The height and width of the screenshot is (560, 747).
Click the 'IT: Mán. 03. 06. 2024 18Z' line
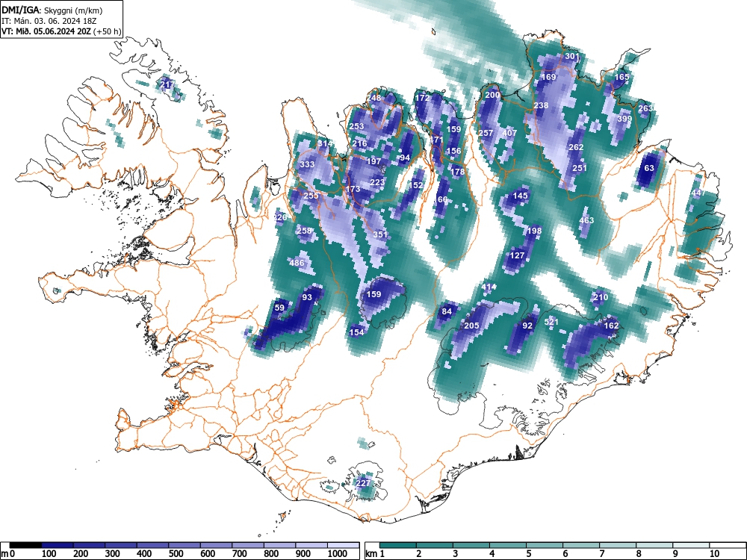tap(49, 21)
